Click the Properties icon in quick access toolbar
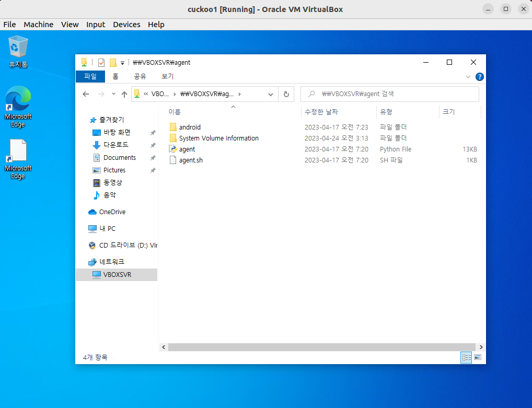Viewport: 532px width, 408px height. [x=101, y=62]
